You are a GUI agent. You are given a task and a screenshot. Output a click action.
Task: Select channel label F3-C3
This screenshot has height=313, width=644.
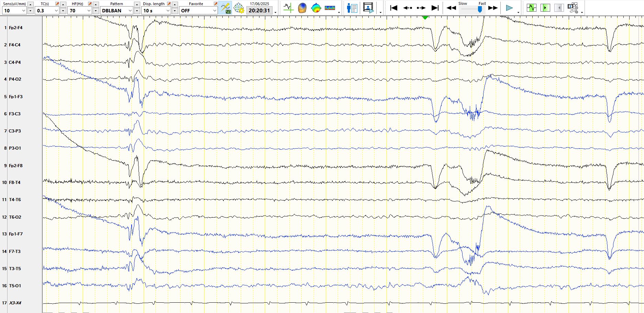[x=14, y=114]
